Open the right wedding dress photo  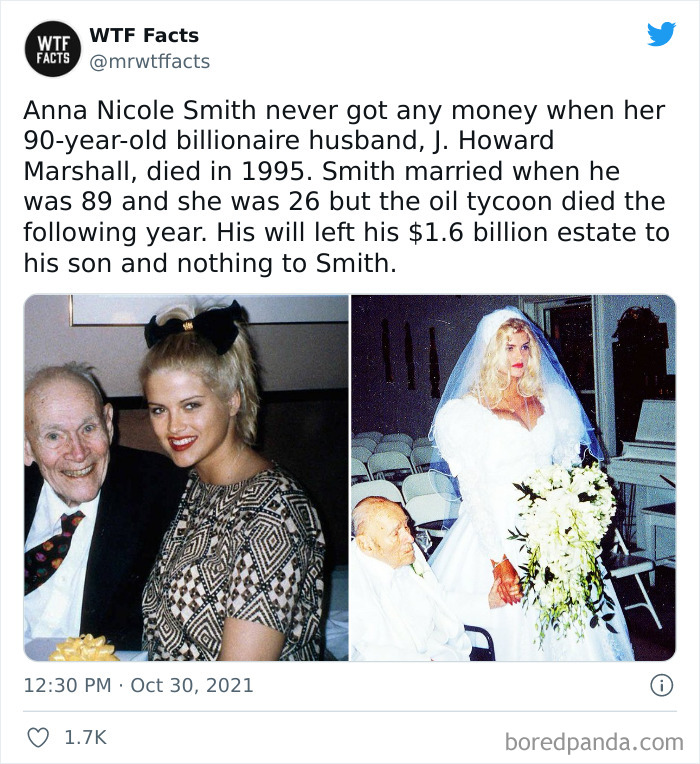coord(513,478)
